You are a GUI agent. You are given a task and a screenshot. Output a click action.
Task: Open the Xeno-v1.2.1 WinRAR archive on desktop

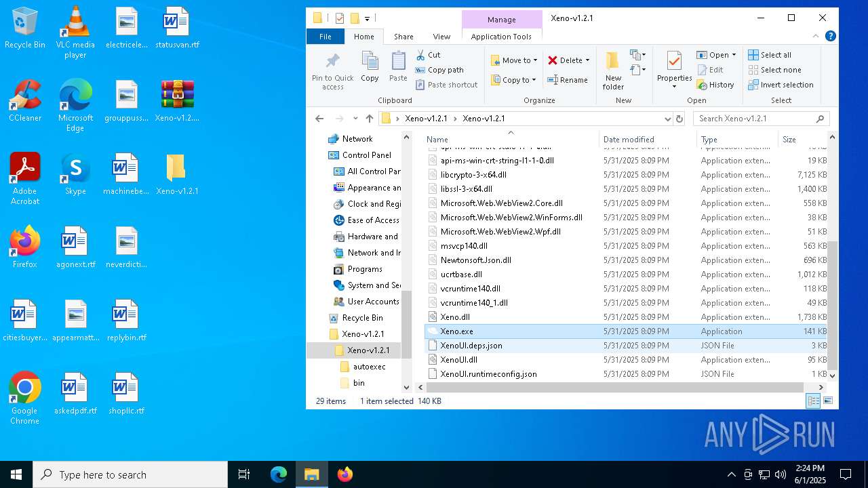click(177, 100)
